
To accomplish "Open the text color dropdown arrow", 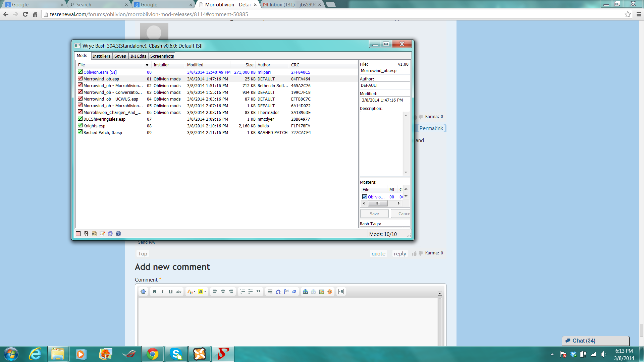I will [194, 292].
